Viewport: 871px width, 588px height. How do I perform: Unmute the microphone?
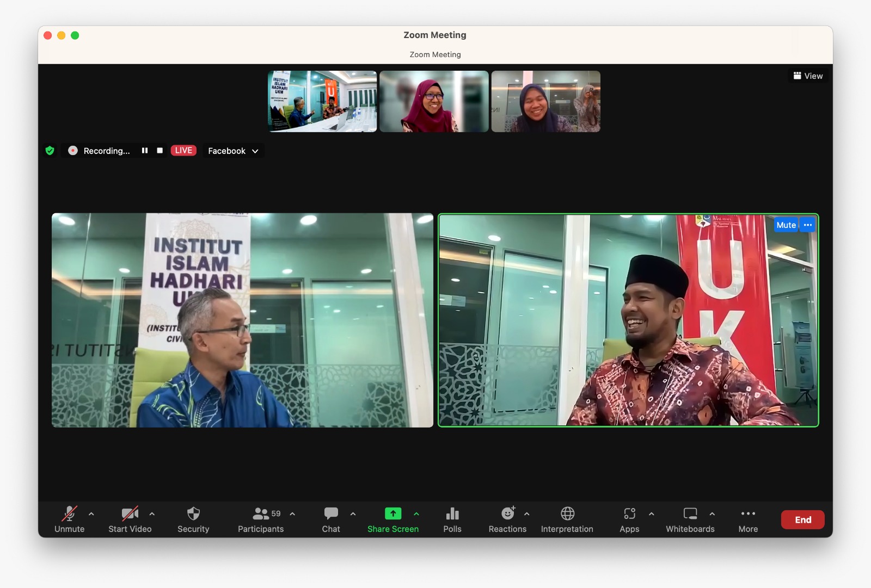(x=69, y=519)
